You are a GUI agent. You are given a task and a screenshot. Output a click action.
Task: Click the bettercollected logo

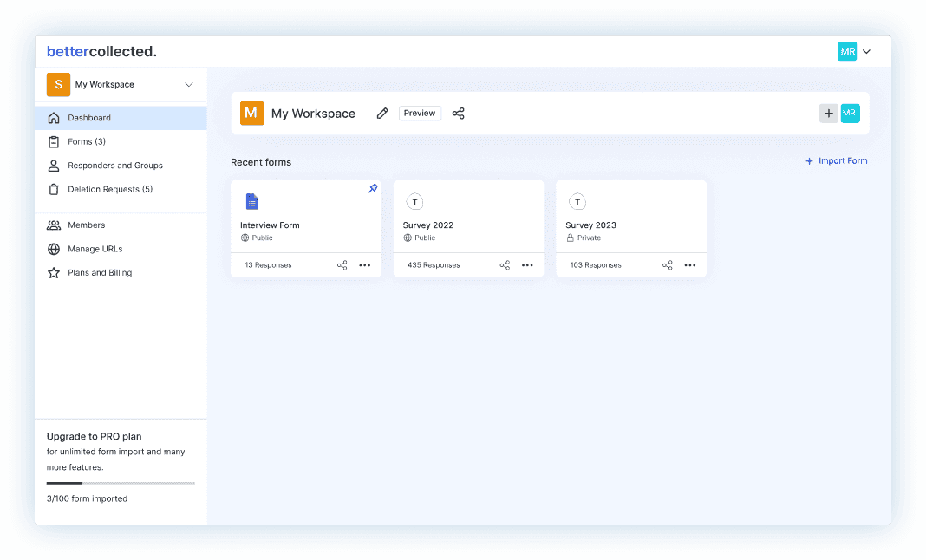tap(101, 51)
